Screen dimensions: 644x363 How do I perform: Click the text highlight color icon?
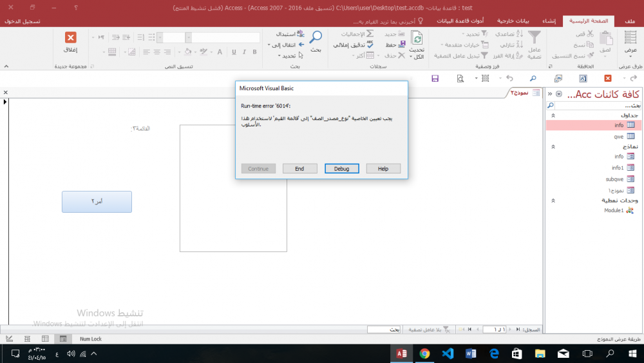point(204,52)
